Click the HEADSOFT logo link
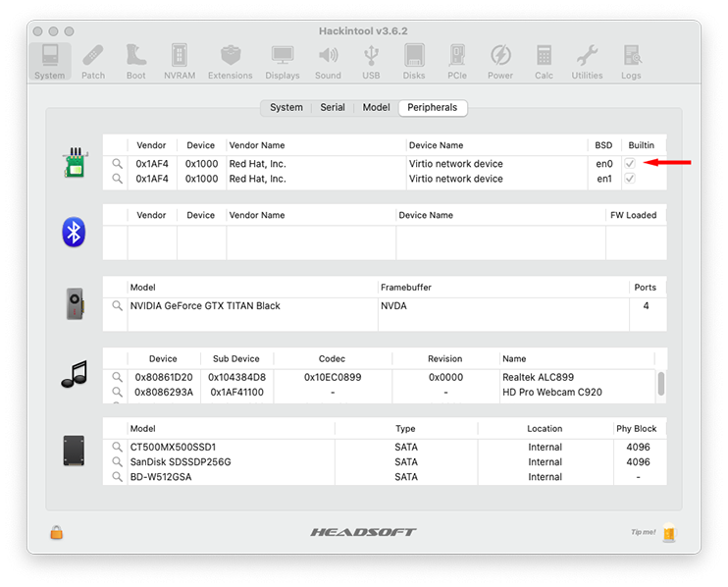 pyautogui.click(x=363, y=532)
